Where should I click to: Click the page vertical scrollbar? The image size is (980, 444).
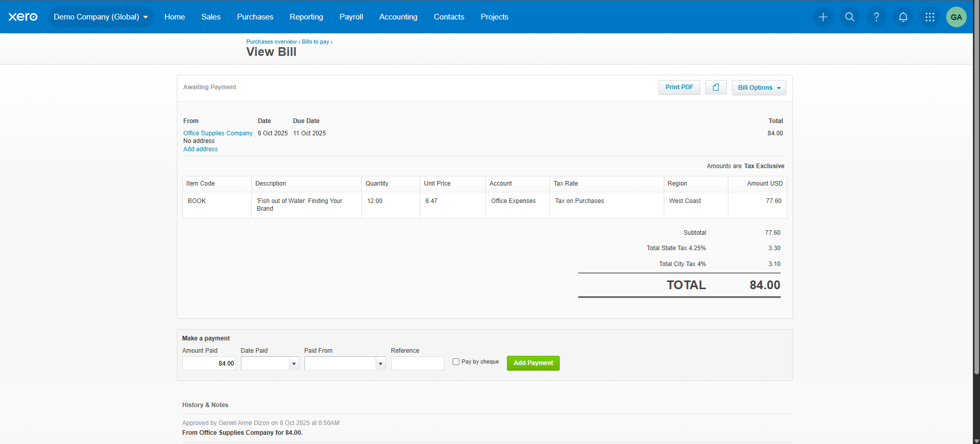(976, 205)
